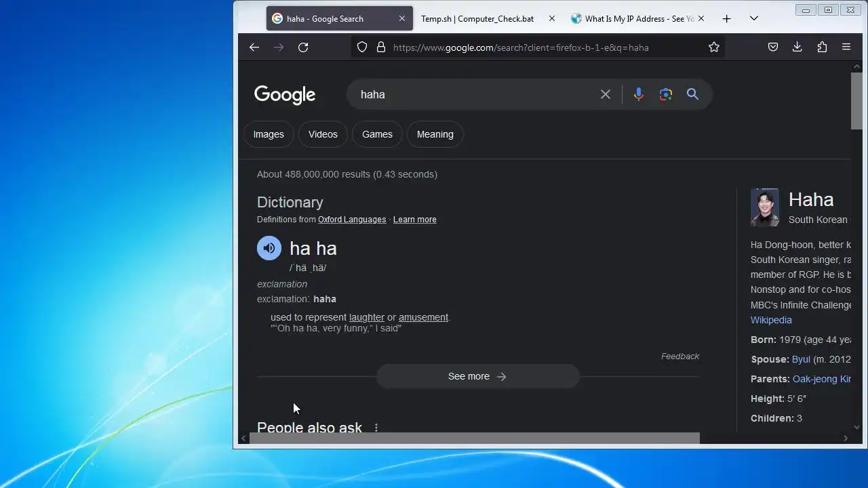Clear the search box with the X

point(606,94)
